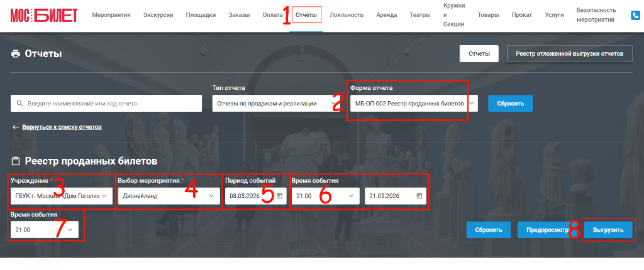644x270 pixels.
Task: Switch to the Лояльность menu item
Action: [347, 15]
